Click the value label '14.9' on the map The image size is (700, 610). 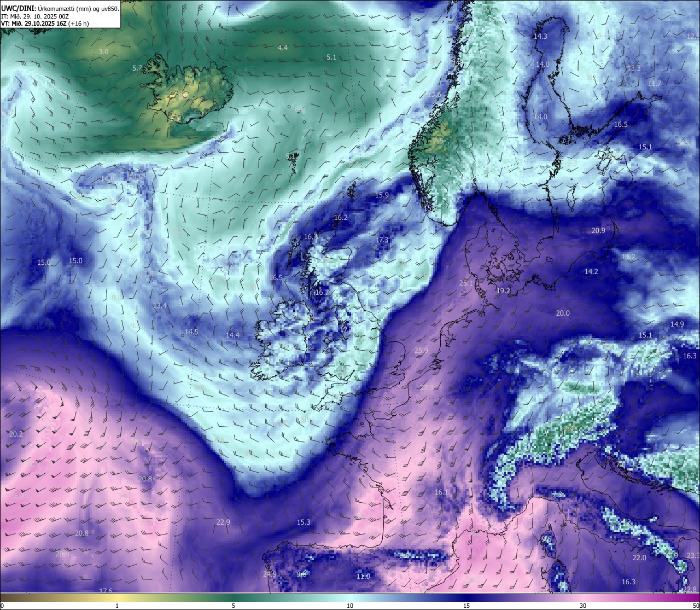[x=677, y=324]
